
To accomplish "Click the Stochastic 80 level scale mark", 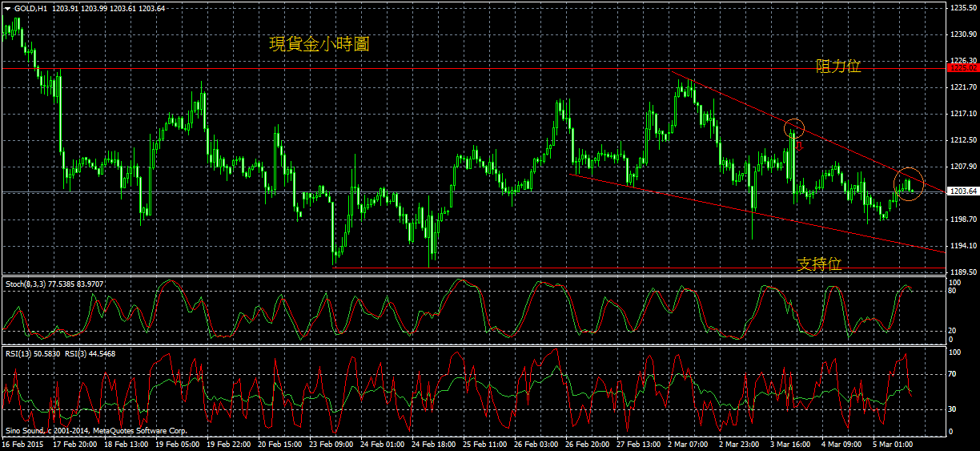I will tap(954, 292).
